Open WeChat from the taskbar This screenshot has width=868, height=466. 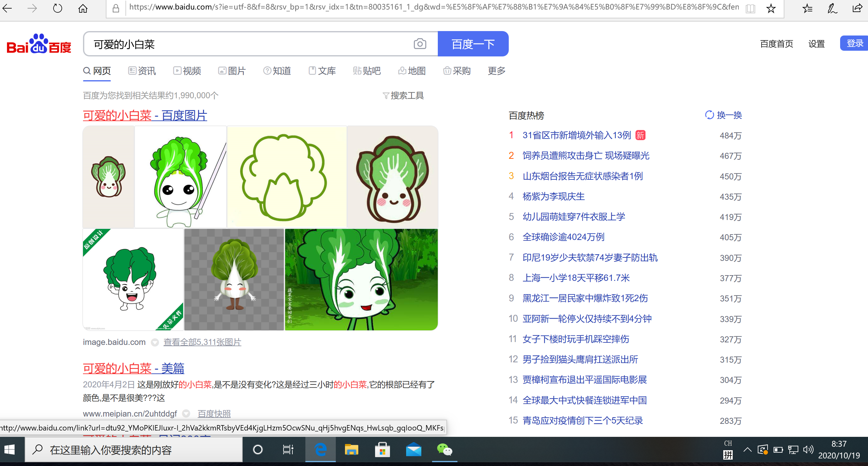444,450
